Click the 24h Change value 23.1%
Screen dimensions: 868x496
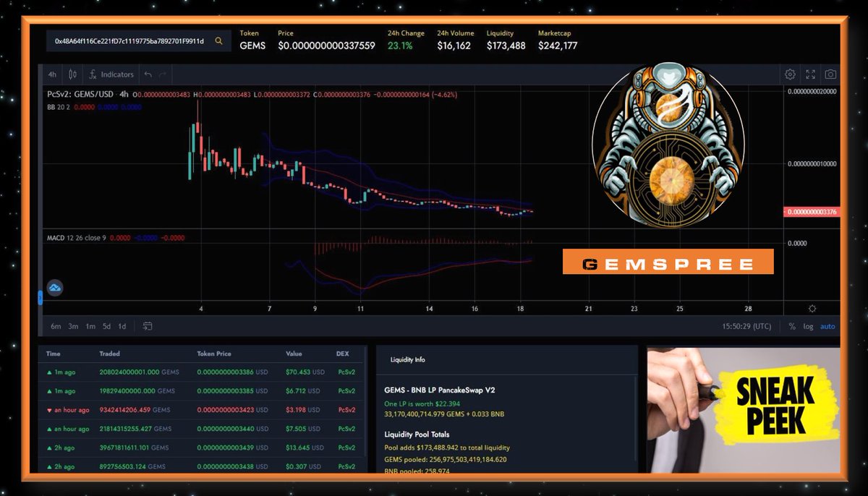(x=400, y=46)
